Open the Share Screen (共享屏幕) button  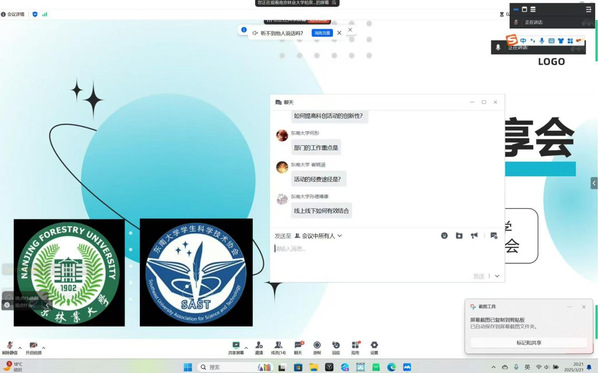(x=236, y=347)
